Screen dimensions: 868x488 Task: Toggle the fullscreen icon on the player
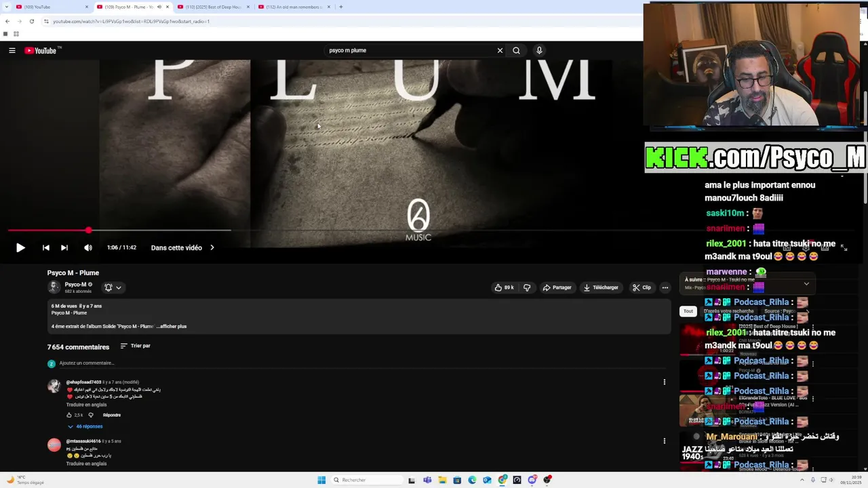click(844, 248)
